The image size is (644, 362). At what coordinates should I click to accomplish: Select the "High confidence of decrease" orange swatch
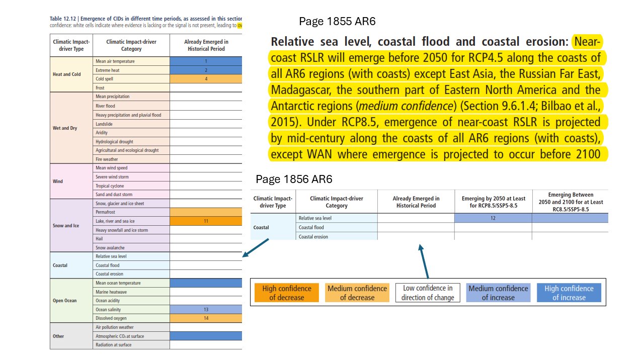click(x=286, y=293)
